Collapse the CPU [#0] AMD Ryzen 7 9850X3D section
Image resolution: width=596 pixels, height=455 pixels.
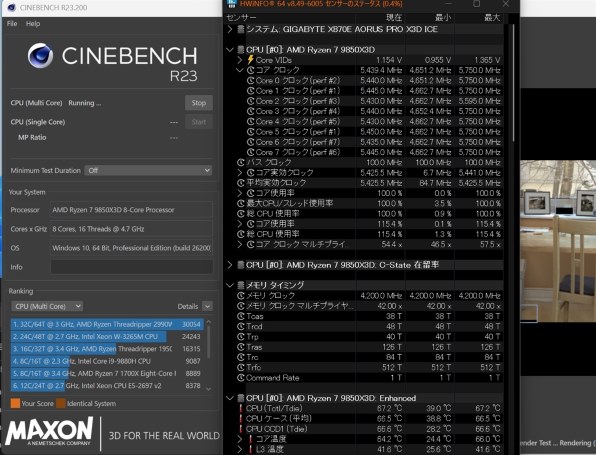point(230,50)
